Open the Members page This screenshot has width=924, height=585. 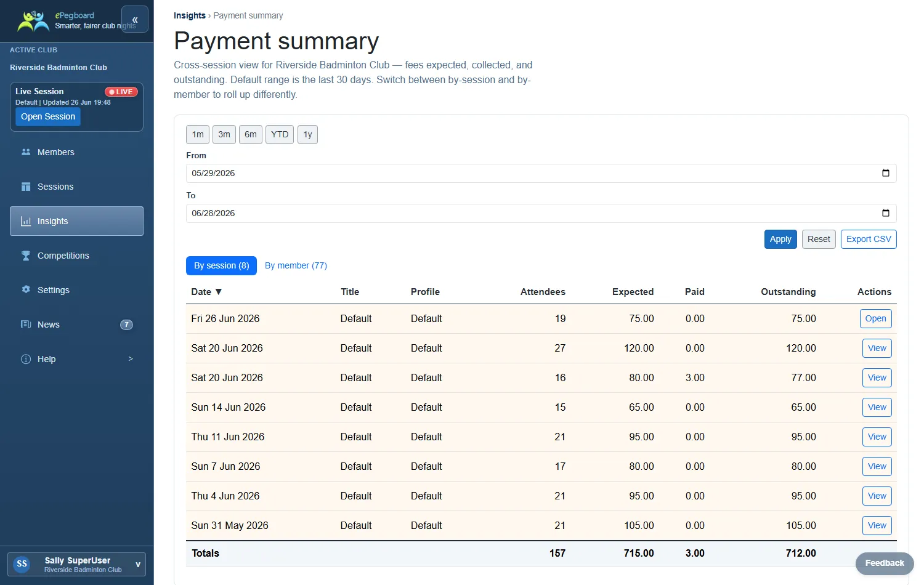pos(76,152)
